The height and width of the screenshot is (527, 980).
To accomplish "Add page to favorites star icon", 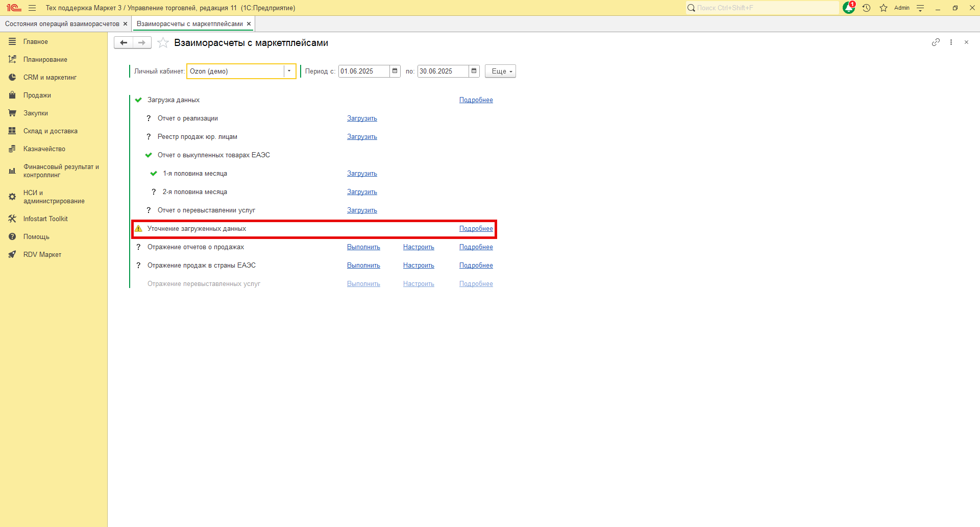I will (x=163, y=43).
